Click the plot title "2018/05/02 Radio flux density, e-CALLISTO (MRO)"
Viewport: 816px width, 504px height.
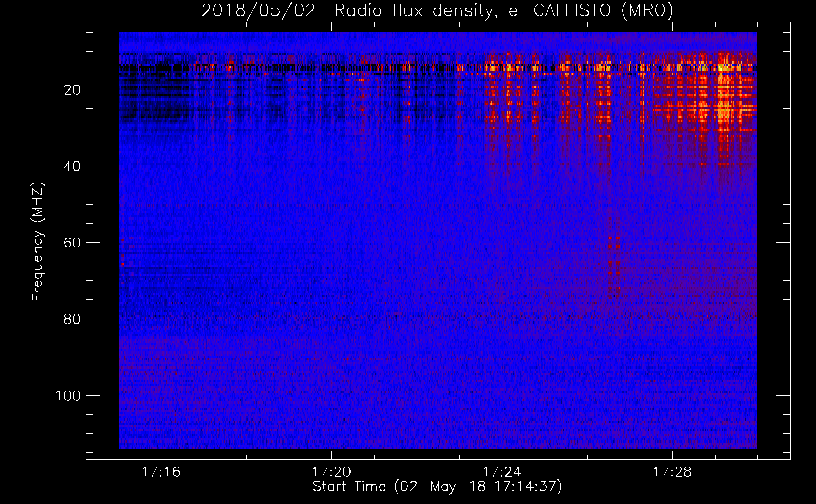point(437,10)
